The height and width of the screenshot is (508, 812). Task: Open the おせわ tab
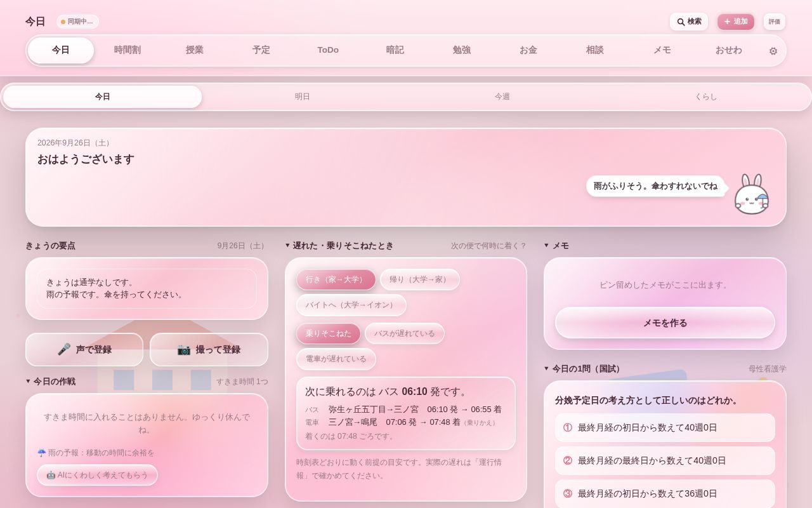pyautogui.click(x=729, y=50)
